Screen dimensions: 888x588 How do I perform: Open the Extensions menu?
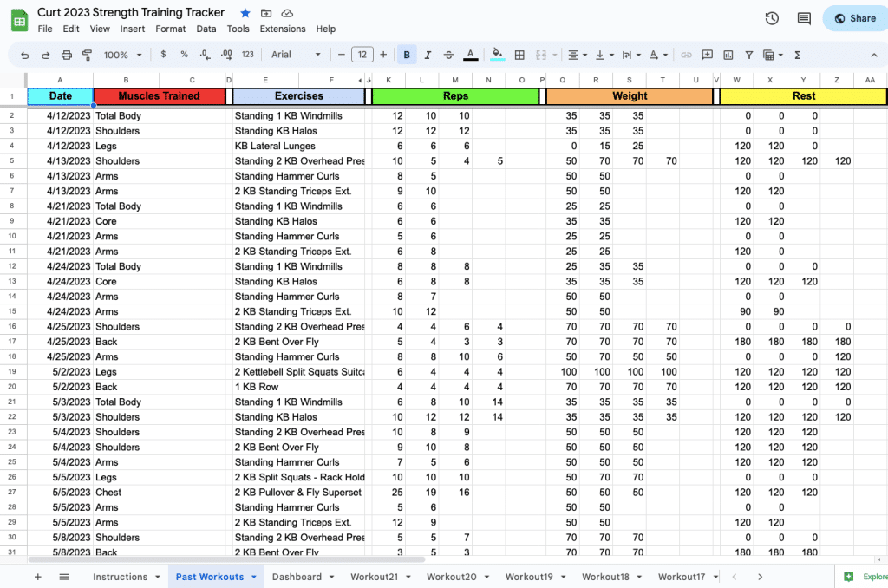(x=283, y=29)
